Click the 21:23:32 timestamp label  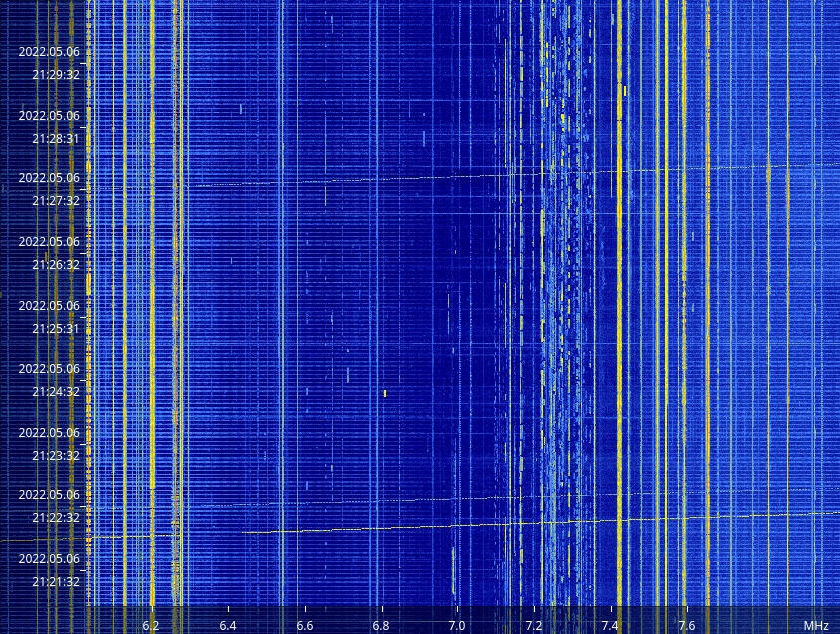point(56,456)
